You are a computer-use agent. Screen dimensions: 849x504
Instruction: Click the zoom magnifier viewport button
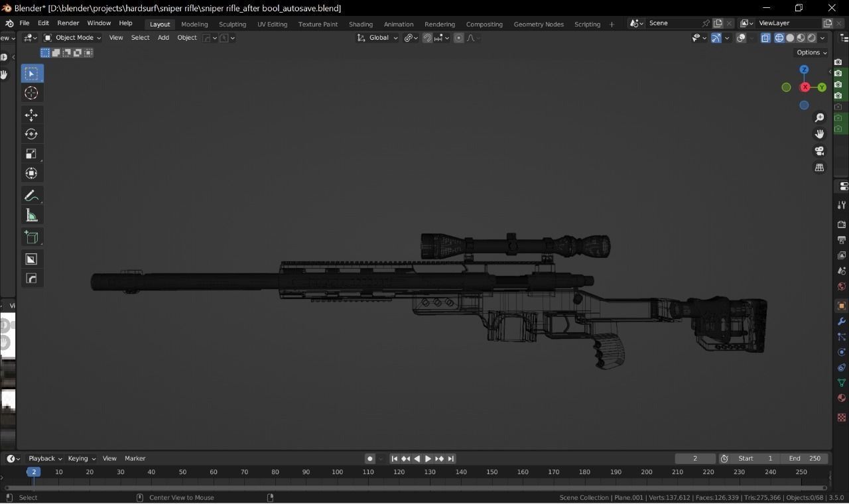pos(820,117)
